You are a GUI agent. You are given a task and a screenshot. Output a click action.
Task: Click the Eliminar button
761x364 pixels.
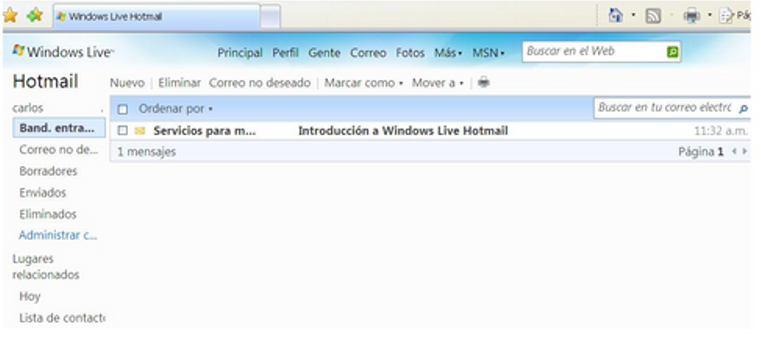pyautogui.click(x=179, y=83)
